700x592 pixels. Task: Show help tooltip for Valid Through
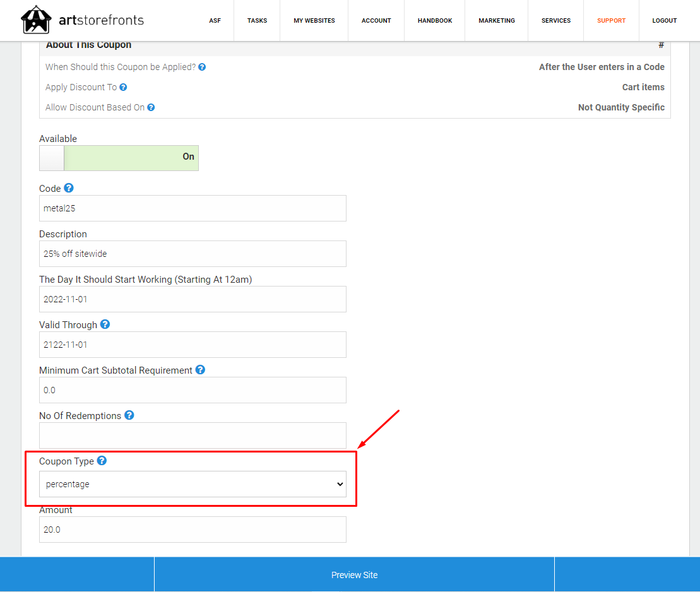coord(105,324)
